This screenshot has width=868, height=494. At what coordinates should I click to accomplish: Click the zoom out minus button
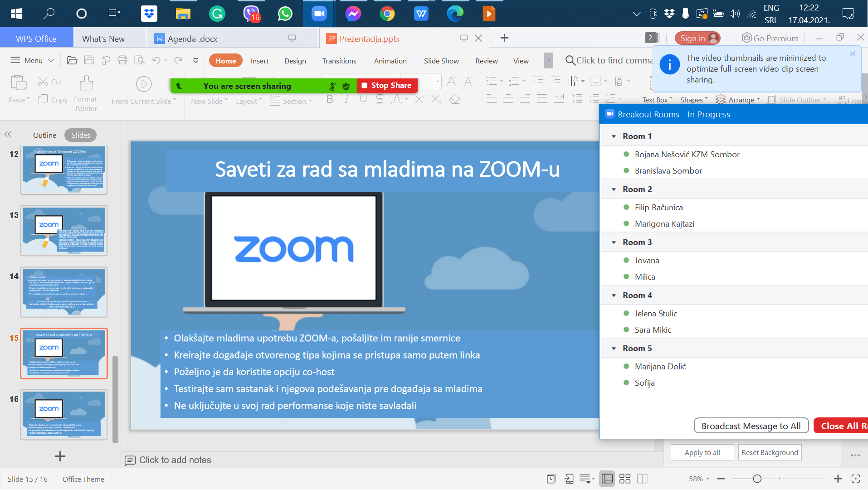click(721, 479)
